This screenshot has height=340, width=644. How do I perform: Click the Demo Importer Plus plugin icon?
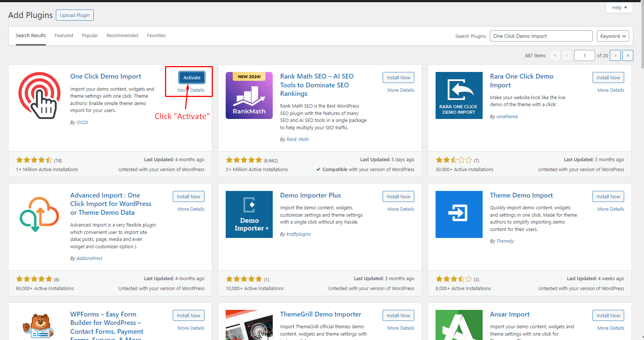coord(249,214)
